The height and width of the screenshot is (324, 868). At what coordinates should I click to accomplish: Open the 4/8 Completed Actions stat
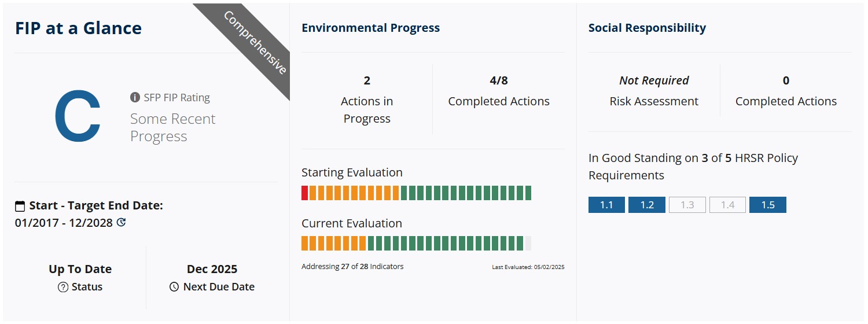point(498,91)
